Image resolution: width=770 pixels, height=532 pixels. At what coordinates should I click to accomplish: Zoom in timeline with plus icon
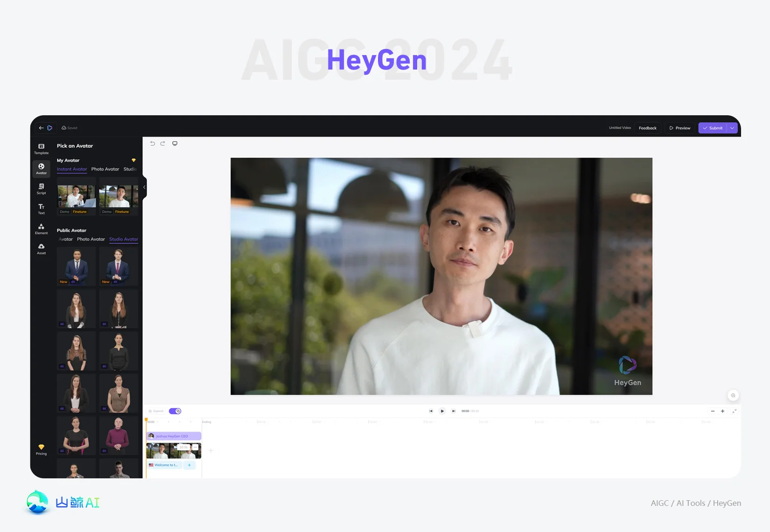[x=722, y=411]
